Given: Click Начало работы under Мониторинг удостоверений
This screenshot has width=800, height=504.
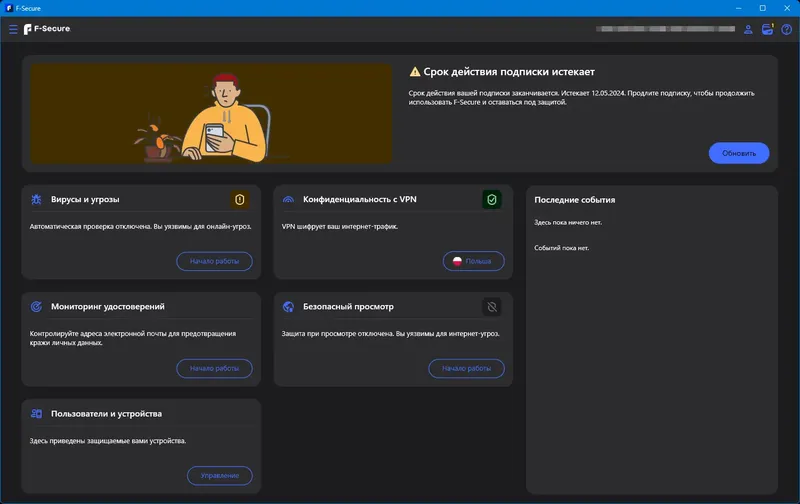Looking at the screenshot, I should 214,368.
